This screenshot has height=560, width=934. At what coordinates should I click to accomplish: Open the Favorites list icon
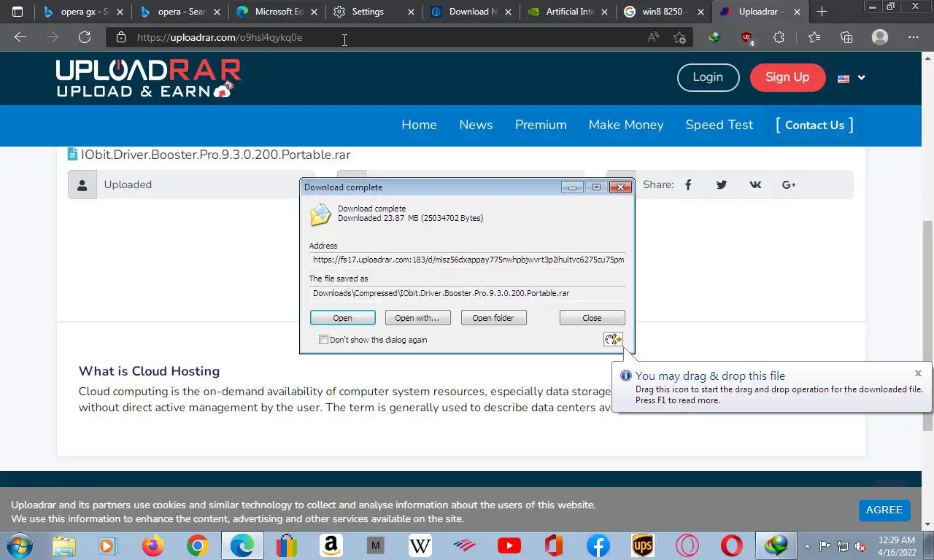pyautogui.click(x=814, y=37)
